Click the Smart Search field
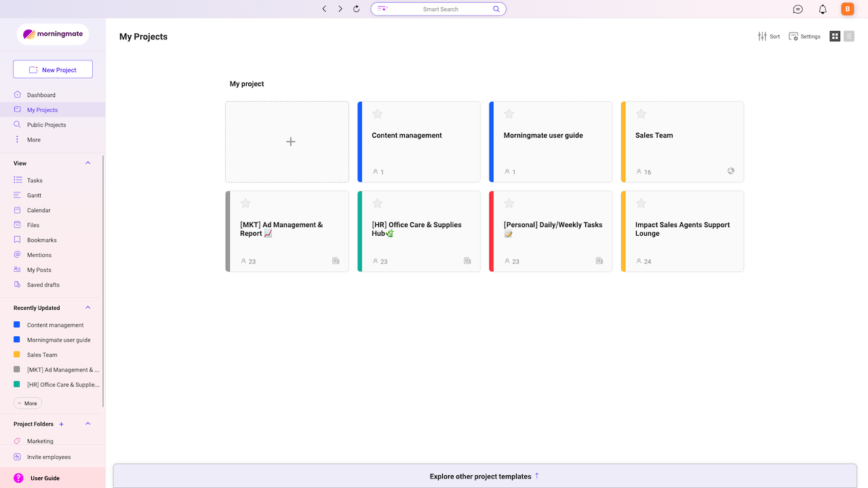 (439, 9)
